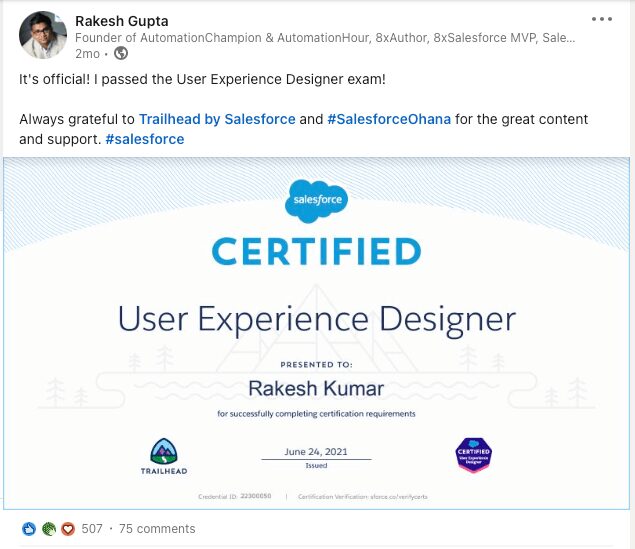Click 'for successfully completing certification requirements' line
Viewport: 635px width, 549px height.
[316, 414]
